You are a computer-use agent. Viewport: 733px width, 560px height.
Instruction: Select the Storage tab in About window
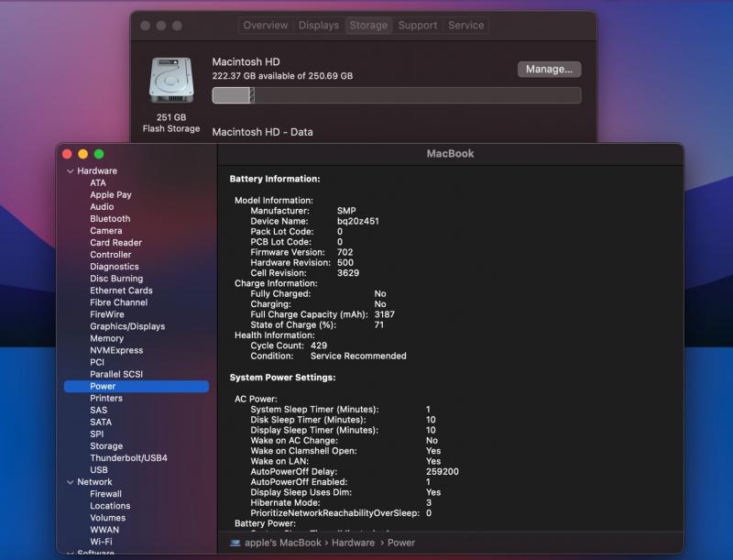point(368,26)
